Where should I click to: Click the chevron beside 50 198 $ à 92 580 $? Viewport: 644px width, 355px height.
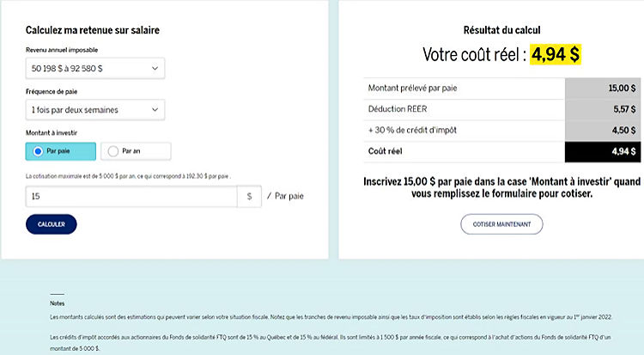[155, 68]
